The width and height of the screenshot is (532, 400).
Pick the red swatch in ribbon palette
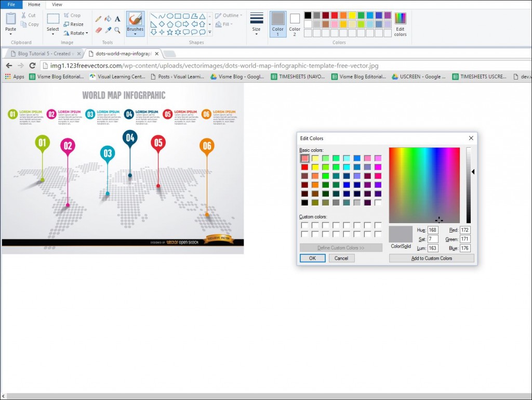[x=334, y=15]
